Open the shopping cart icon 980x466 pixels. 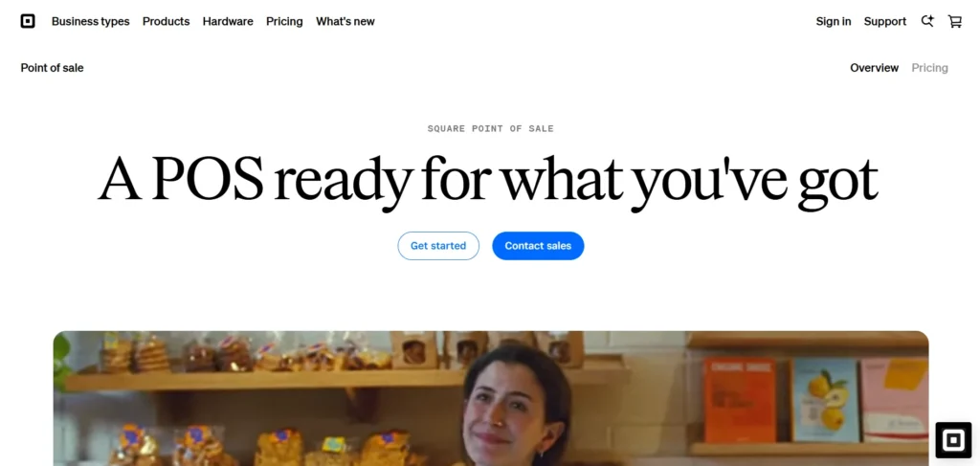coord(955,21)
